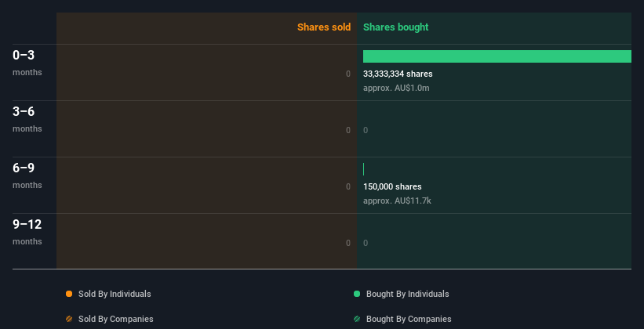Click the shares sold 0 in 6–9 months row
Screen dimensions: 644x329
click(x=348, y=186)
